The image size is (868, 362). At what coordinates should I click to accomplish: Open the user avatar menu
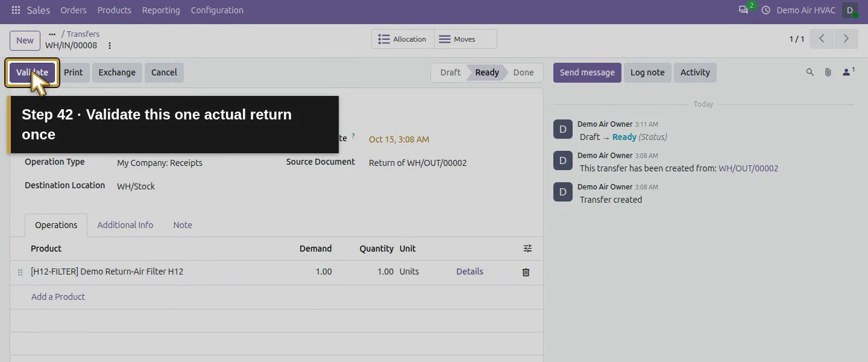point(850,10)
